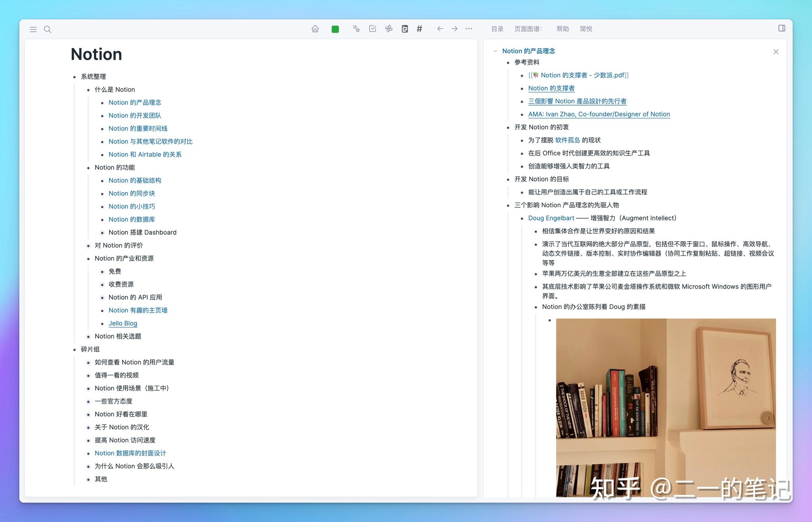Open Notion 的开发团队 page link
The image size is (812, 522).
pyautogui.click(x=135, y=116)
